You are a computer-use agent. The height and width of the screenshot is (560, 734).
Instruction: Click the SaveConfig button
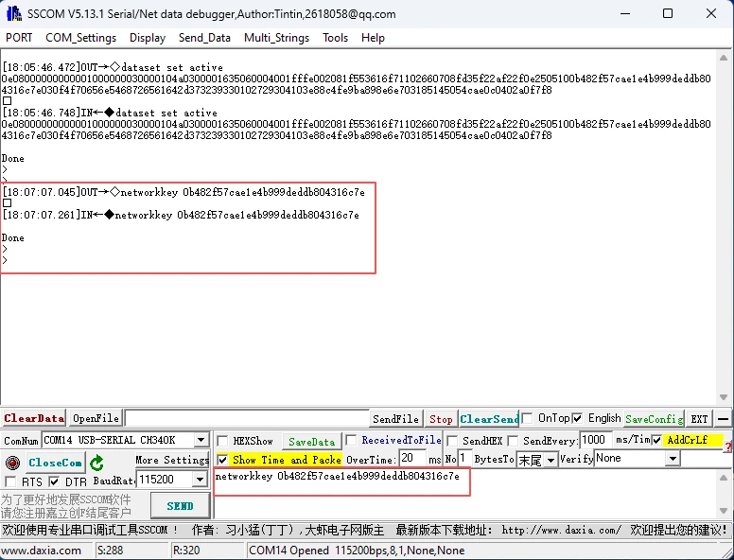[x=654, y=418]
